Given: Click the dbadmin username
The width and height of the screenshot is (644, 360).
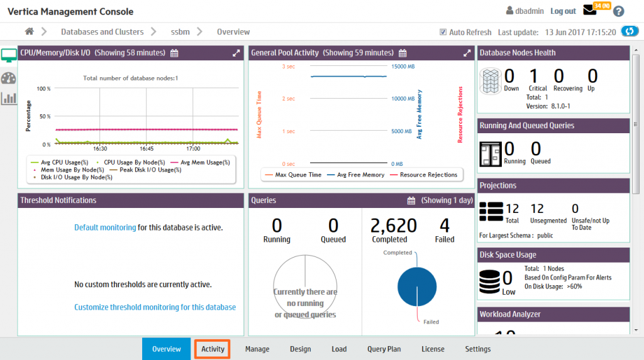Looking at the screenshot, I should click(x=530, y=11).
